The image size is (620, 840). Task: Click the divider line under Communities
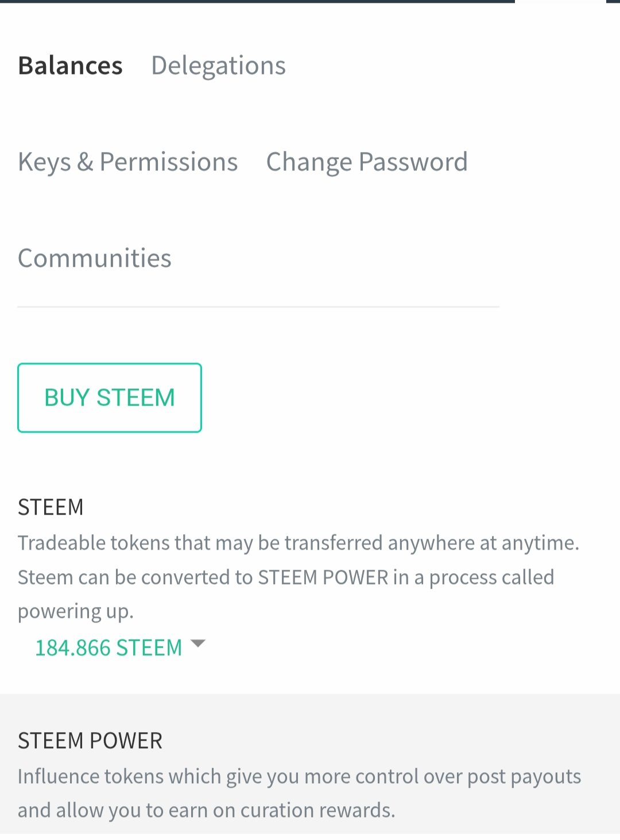click(x=258, y=307)
